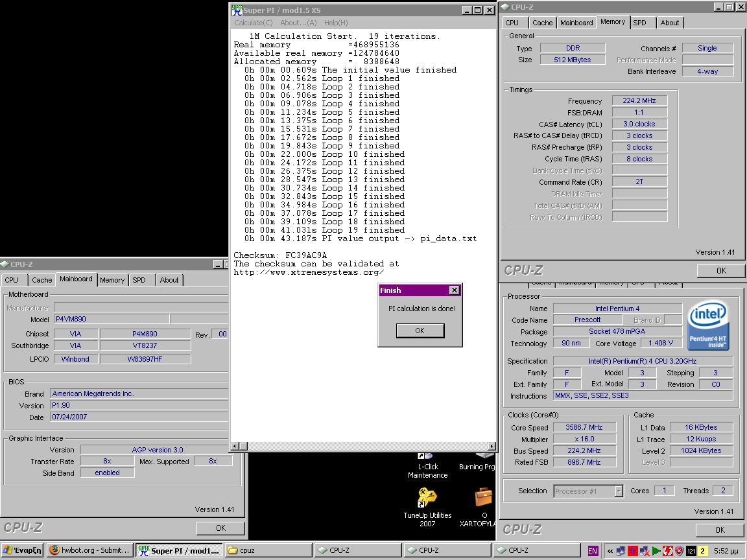Switch to Mainboard tab in top-right CPU-Z Memory window
The width and height of the screenshot is (747, 560).
coord(576,23)
